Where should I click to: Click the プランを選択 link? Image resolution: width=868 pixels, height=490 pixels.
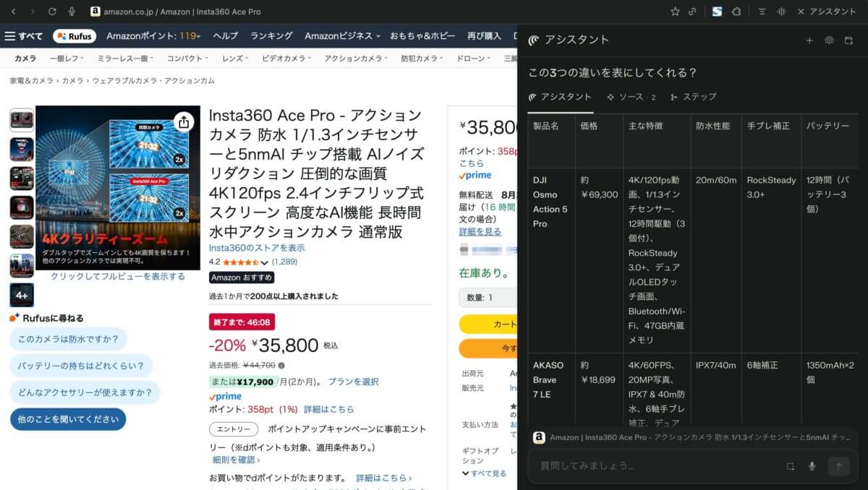coord(353,382)
